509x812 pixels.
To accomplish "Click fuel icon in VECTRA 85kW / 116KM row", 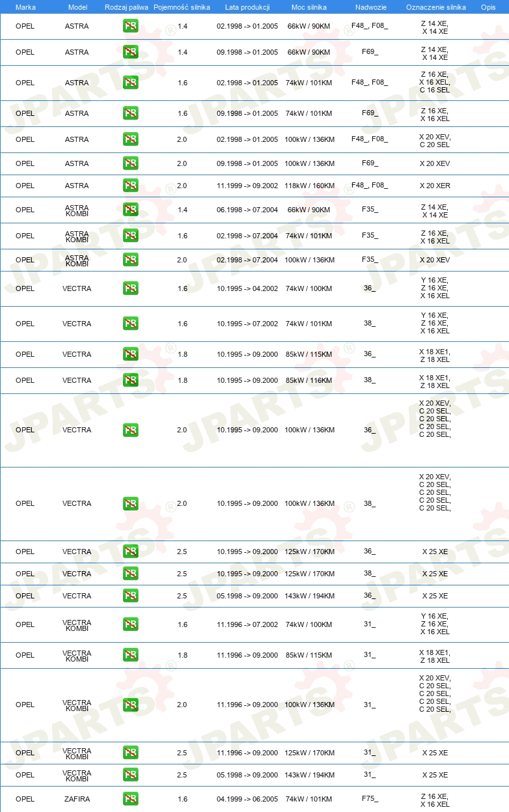I will pyautogui.click(x=130, y=380).
